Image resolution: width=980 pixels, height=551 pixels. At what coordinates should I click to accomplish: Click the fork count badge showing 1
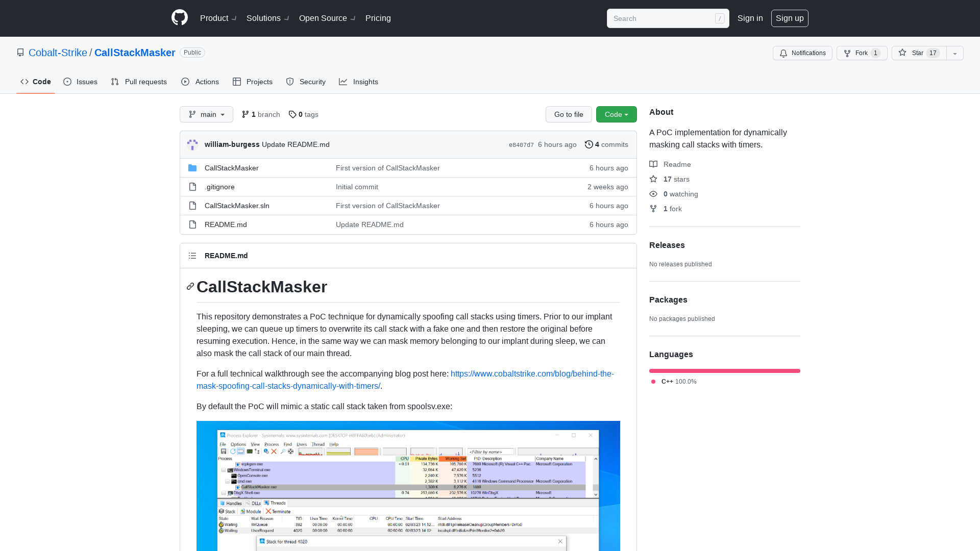pos(875,53)
